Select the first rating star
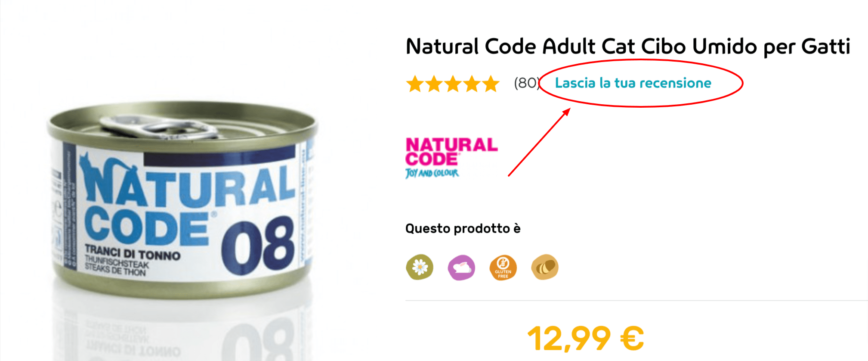The image size is (868, 361). pyautogui.click(x=415, y=84)
